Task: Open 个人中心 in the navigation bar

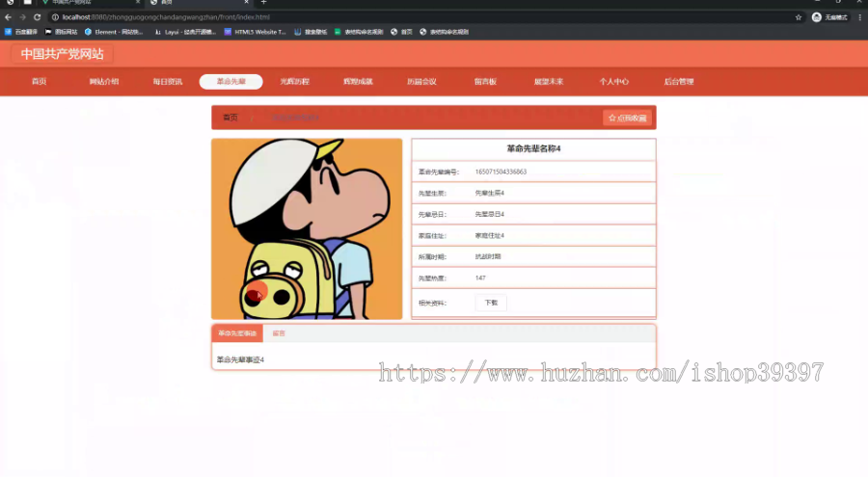Action: pos(613,81)
